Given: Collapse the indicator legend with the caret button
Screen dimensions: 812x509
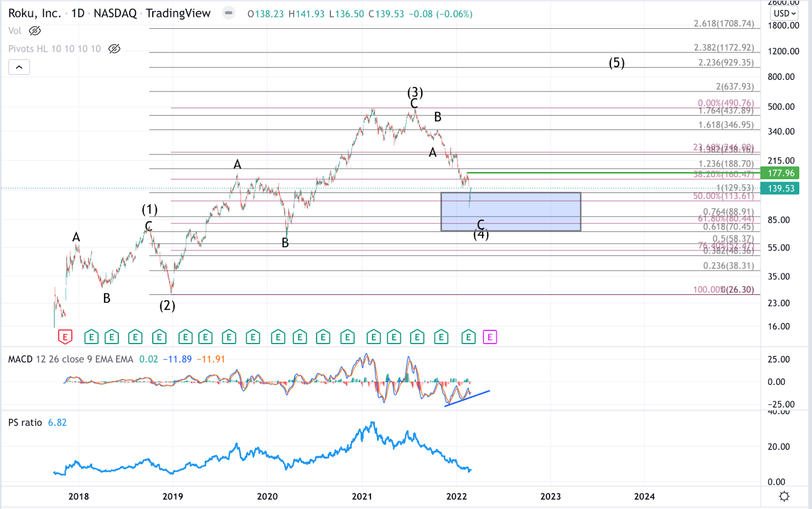Looking at the screenshot, I should (x=19, y=67).
